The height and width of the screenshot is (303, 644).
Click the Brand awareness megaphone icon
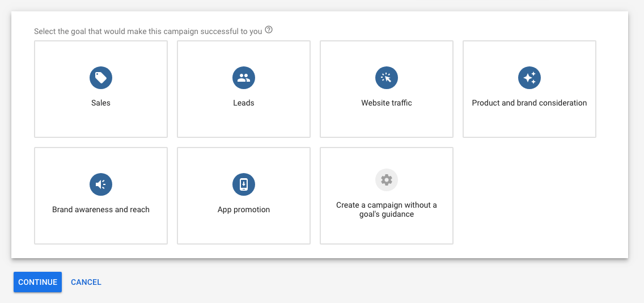[x=101, y=184]
